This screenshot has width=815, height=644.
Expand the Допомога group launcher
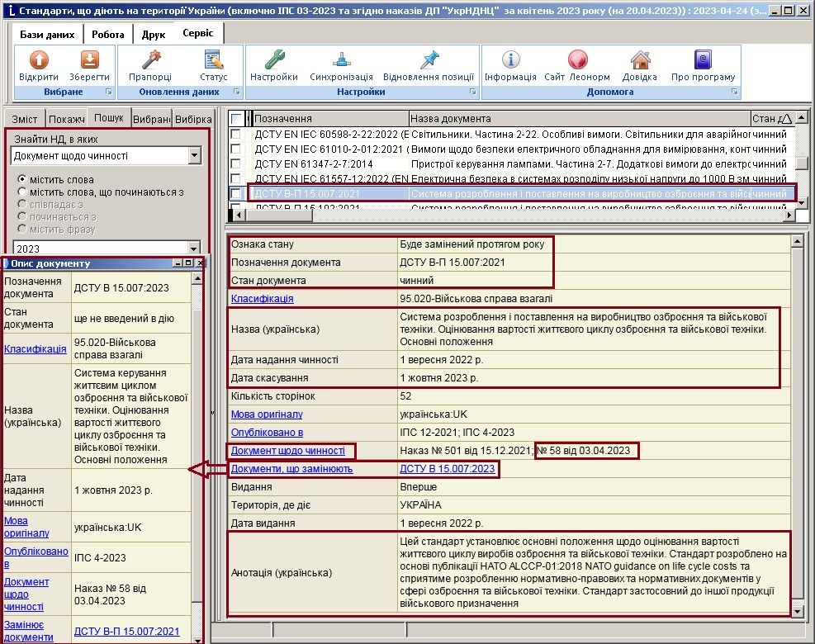click(x=734, y=92)
